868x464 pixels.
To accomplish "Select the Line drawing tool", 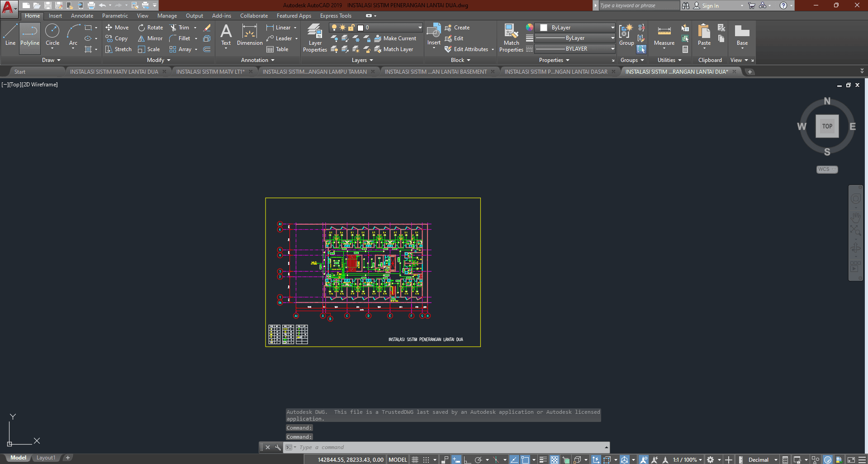I will tap(10, 35).
